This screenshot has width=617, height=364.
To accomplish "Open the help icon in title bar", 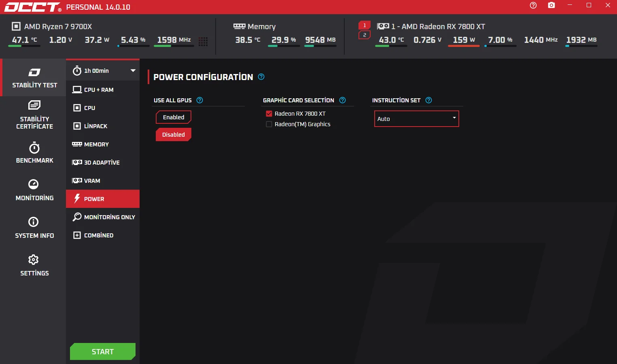I will (533, 5).
